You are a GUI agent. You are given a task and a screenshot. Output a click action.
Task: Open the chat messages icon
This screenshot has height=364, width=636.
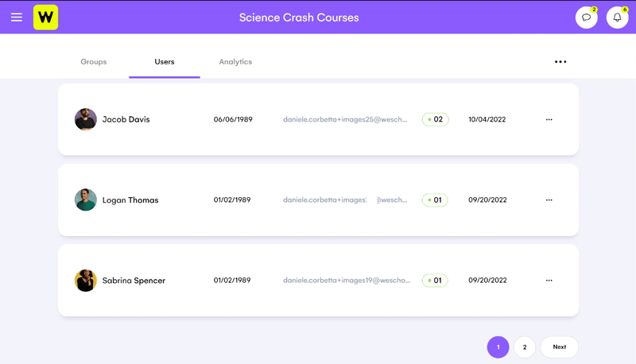point(586,17)
